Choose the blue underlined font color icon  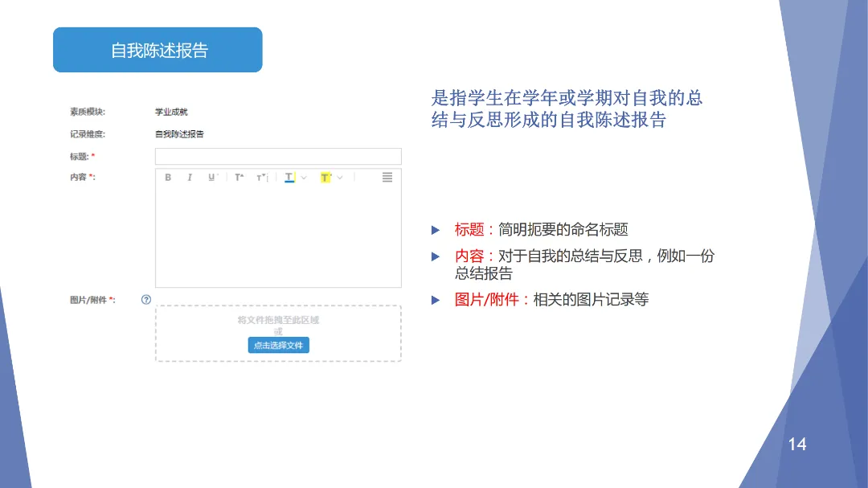coord(289,177)
